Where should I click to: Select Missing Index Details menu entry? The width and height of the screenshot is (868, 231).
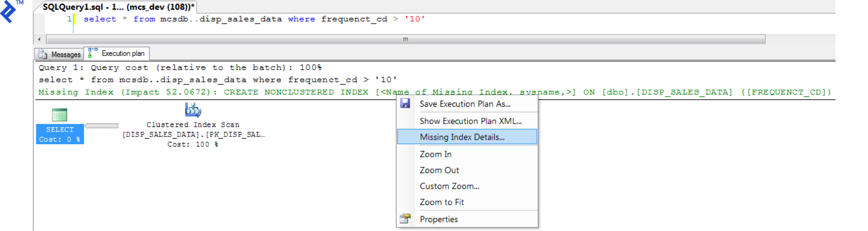coord(467,137)
